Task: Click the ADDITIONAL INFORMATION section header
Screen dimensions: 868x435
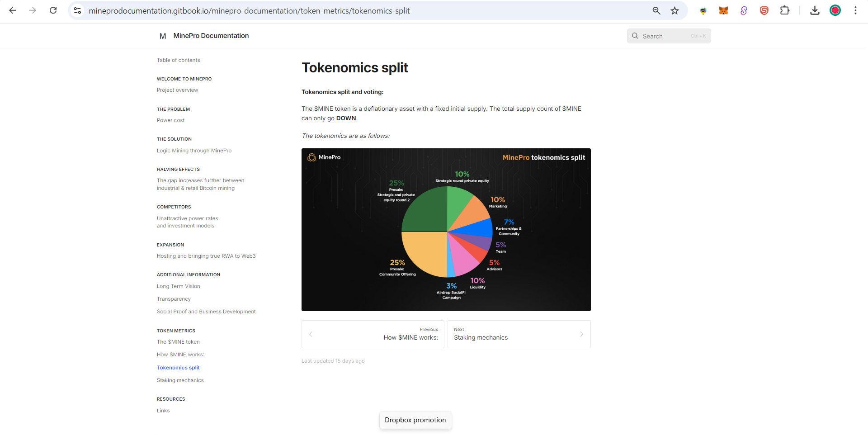Action: (x=189, y=275)
